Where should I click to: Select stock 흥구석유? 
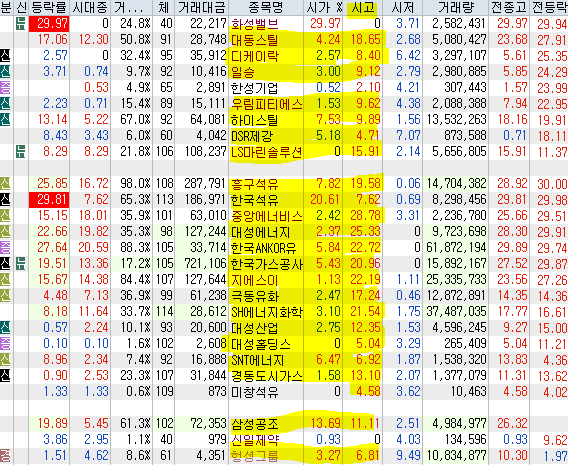click(x=255, y=184)
